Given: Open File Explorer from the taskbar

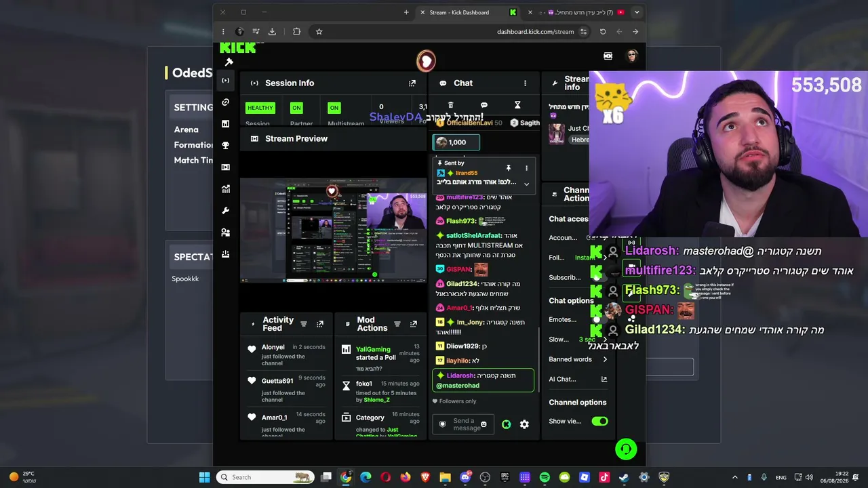Looking at the screenshot, I should coord(445,477).
